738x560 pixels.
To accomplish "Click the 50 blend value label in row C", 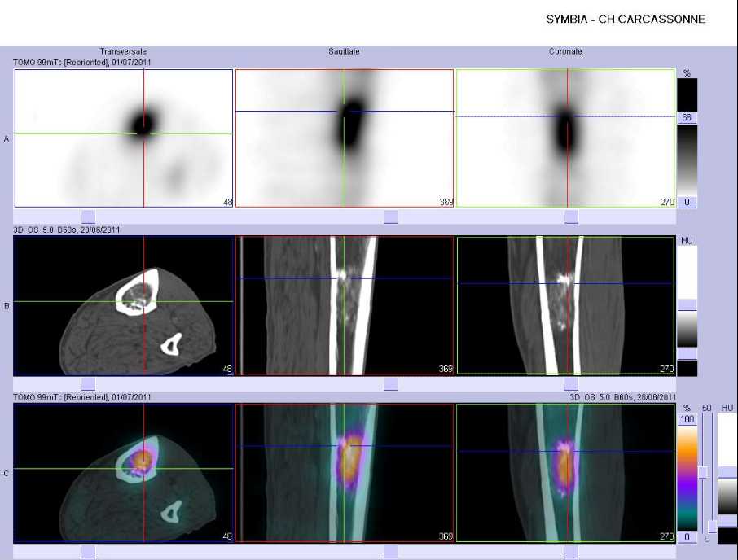I will [x=706, y=408].
